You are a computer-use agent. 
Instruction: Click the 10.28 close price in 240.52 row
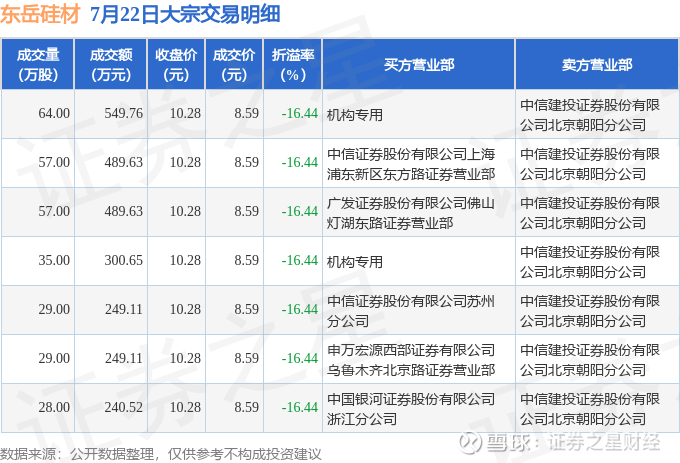pyautogui.click(x=185, y=408)
